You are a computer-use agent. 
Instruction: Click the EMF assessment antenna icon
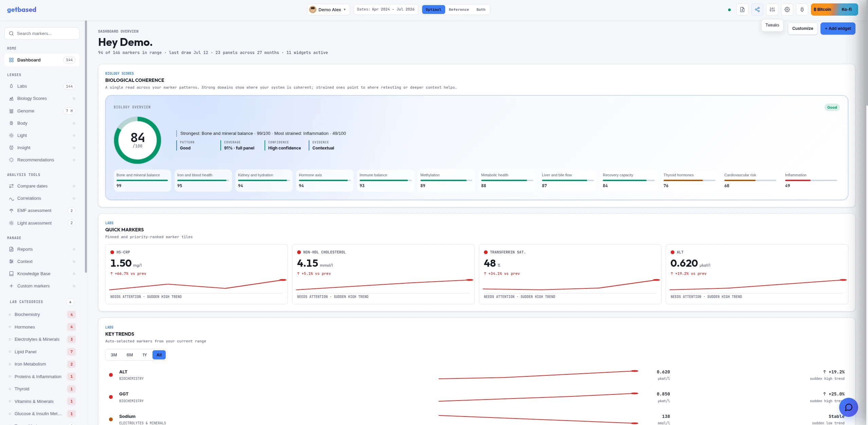coord(11,211)
